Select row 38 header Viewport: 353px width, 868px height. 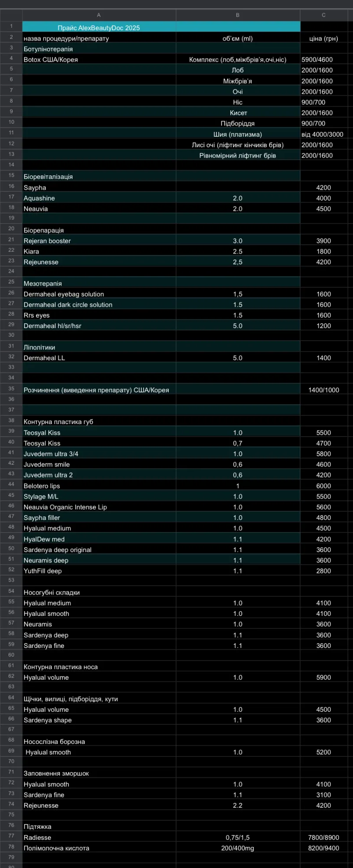point(11,421)
